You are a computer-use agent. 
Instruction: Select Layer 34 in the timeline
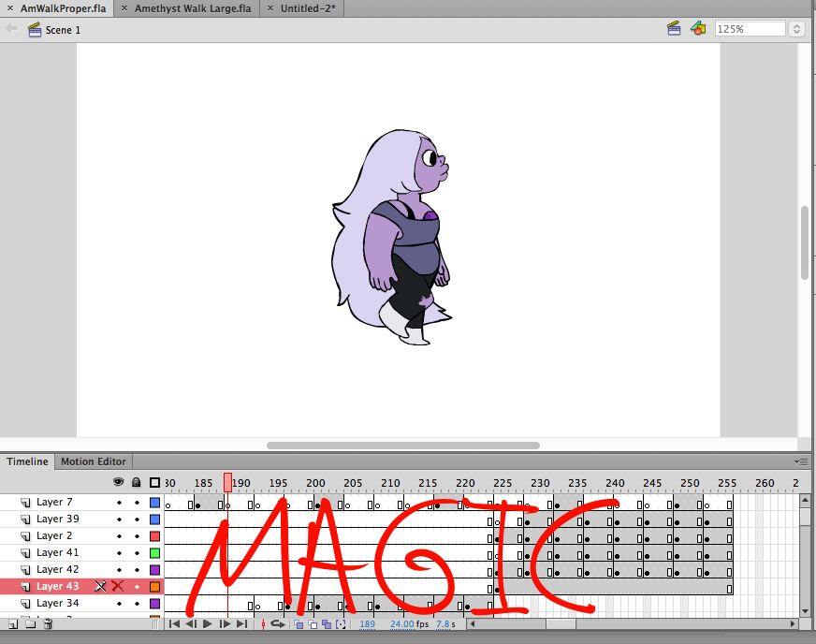click(x=57, y=603)
